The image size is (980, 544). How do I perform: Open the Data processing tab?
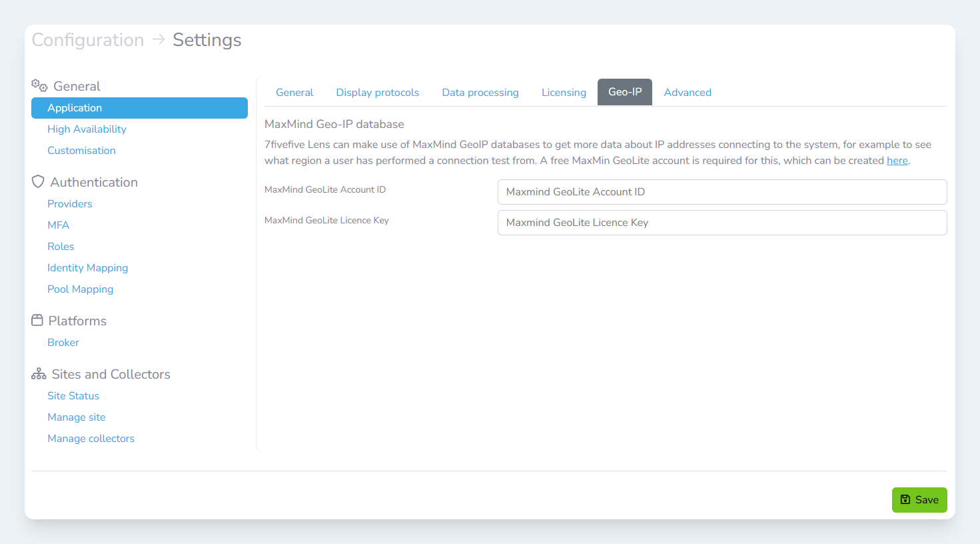(x=480, y=93)
